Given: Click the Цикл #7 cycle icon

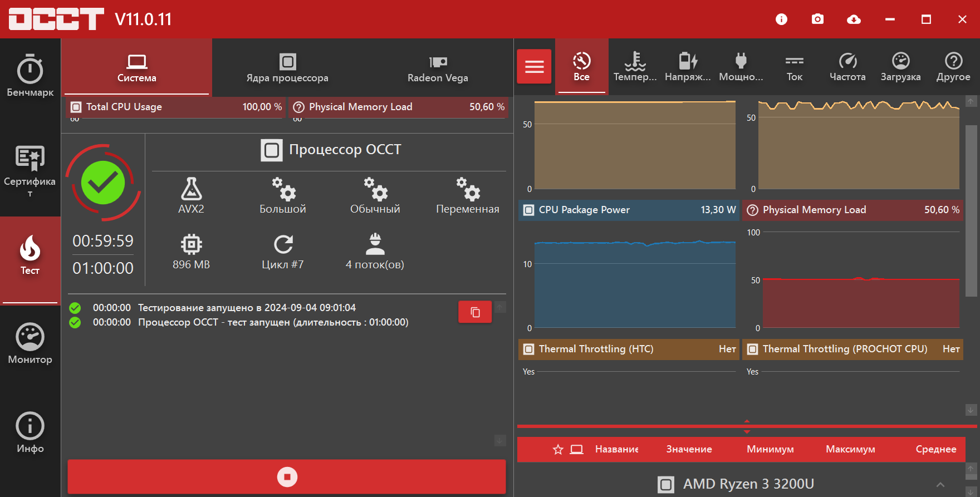Looking at the screenshot, I should point(283,244).
